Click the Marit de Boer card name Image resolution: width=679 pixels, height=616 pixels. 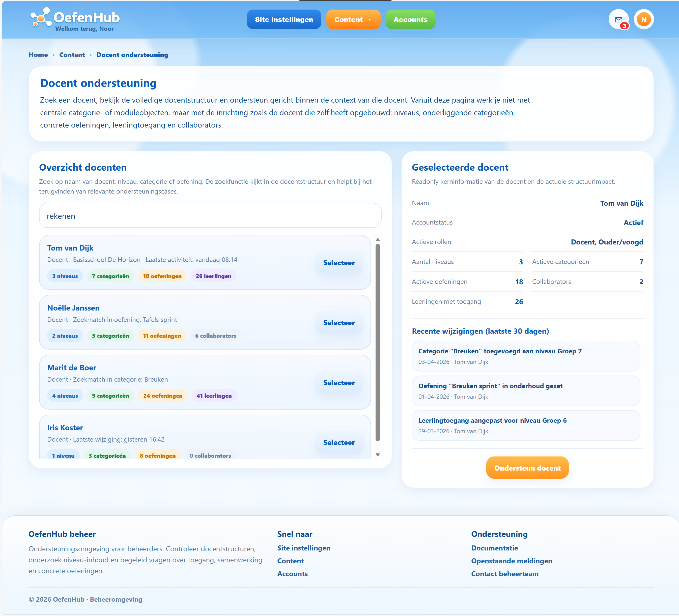tap(72, 368)
